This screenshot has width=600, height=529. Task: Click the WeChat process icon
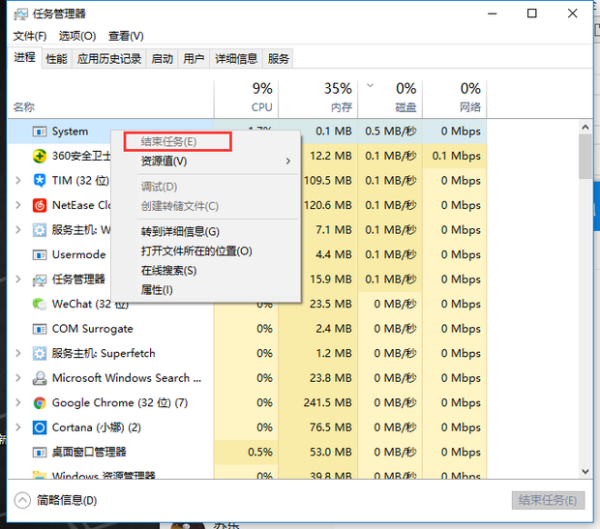point(40,304)
